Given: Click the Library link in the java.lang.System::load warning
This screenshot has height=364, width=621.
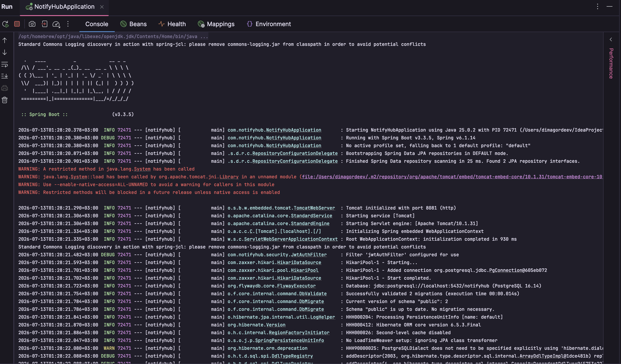Looking at the screenshot, I should click(229, 177).
